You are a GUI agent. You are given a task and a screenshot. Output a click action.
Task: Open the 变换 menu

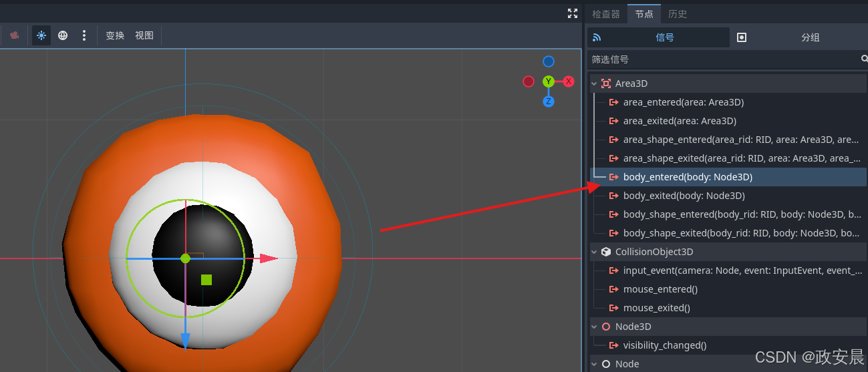click(115, 35)
